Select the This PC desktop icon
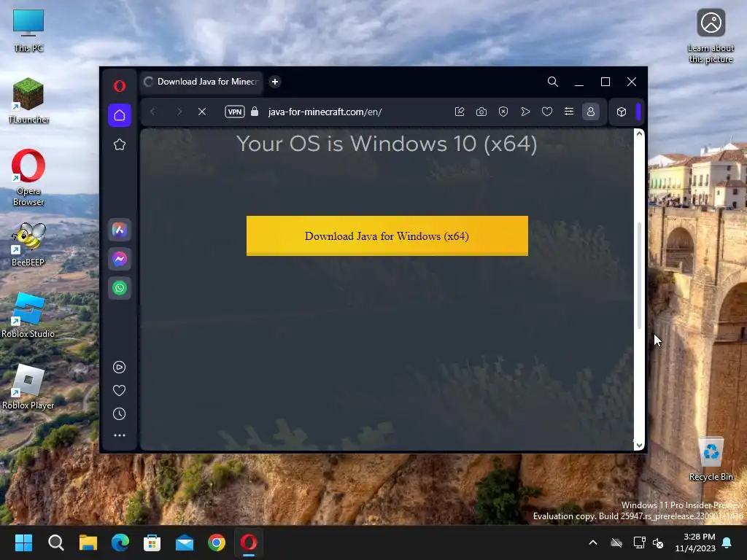747x560 pixels. (x=28, y=31)
